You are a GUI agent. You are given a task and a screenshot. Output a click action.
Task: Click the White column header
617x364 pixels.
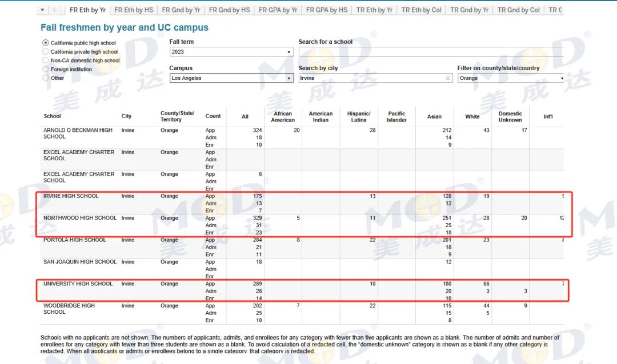click(472, 116)
